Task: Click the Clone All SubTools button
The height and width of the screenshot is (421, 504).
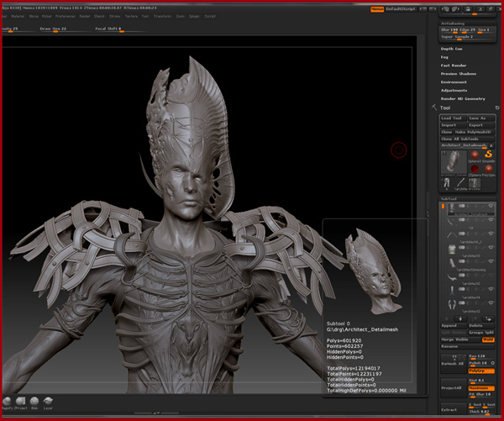Action: click(x=467, y=139)
